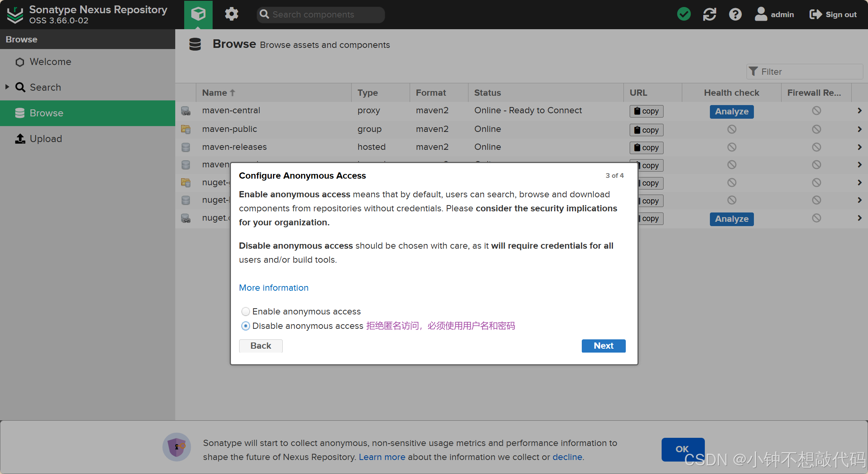Image resolution: width=868 pixels, height=474 pixels.
Task: Click maven-public health check disabled icon
Action: [732, 129]
